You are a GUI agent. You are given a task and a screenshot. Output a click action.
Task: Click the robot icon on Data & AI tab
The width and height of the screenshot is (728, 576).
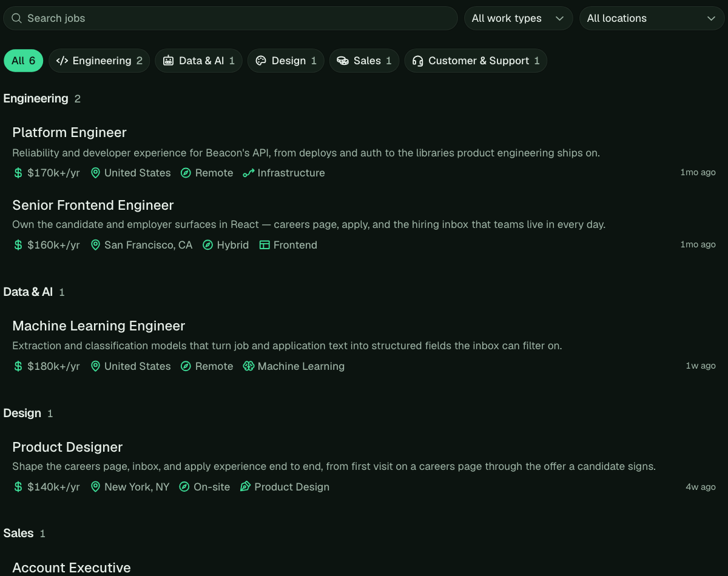click(168, 61)
